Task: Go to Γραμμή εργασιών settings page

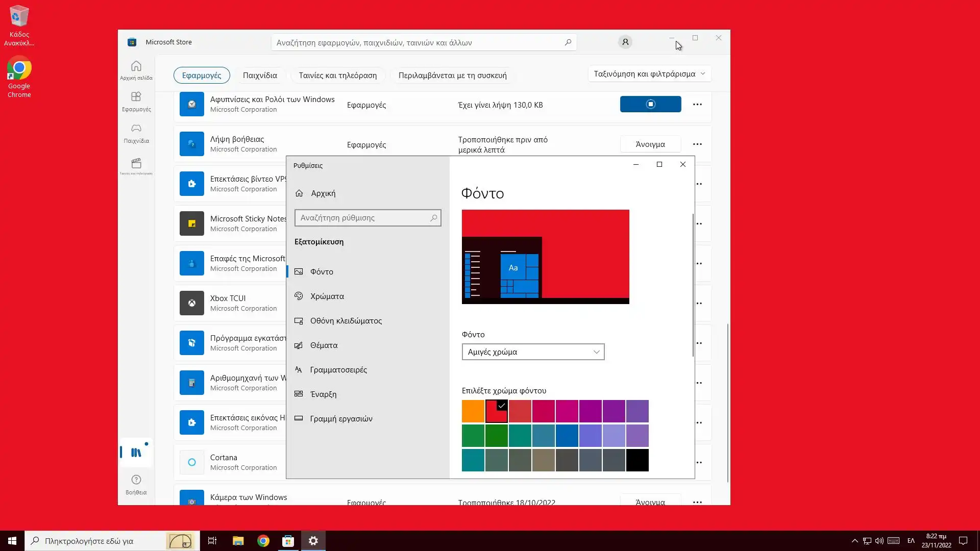Action: pos(341,419)
